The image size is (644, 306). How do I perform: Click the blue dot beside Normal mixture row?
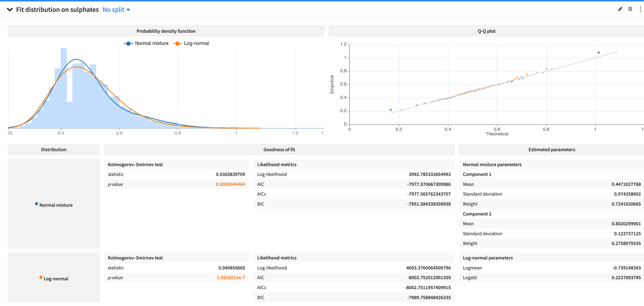[x=37, y=204]
